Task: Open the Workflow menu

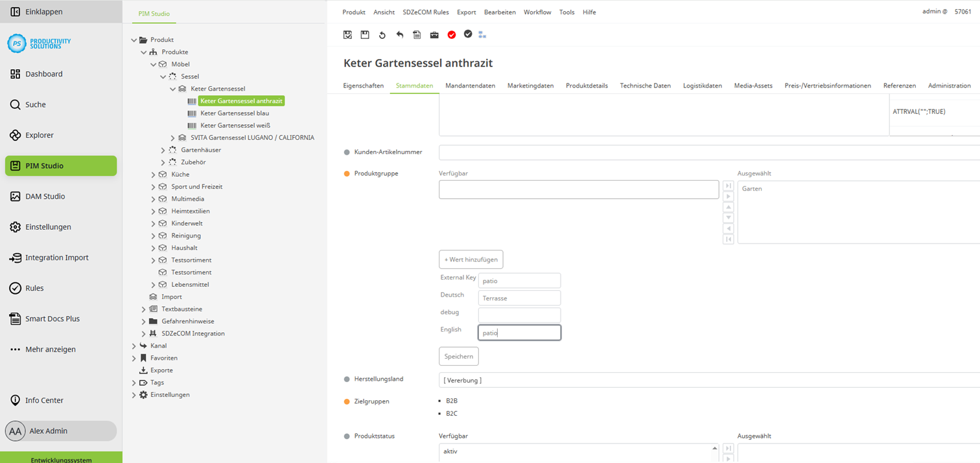Action: [537, 12]
